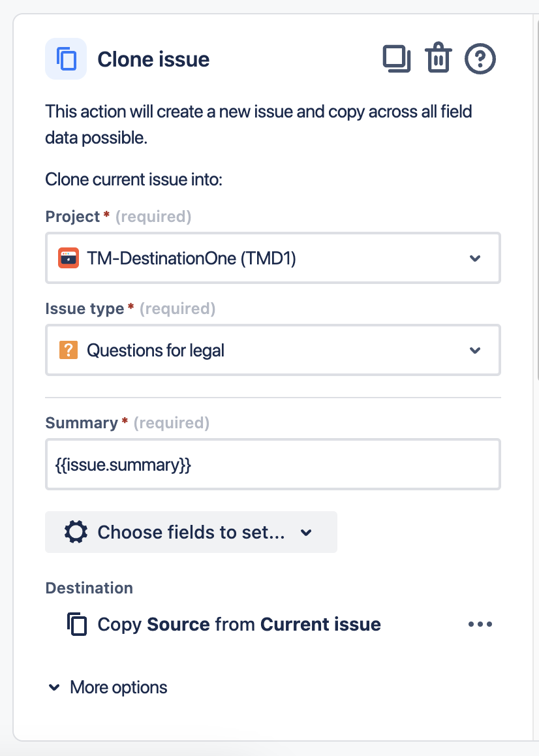Image resolution: width=539 pixels, height=756 pixels.
Task: Click Copy Source from Current issue text
Action: coord(239,624)
